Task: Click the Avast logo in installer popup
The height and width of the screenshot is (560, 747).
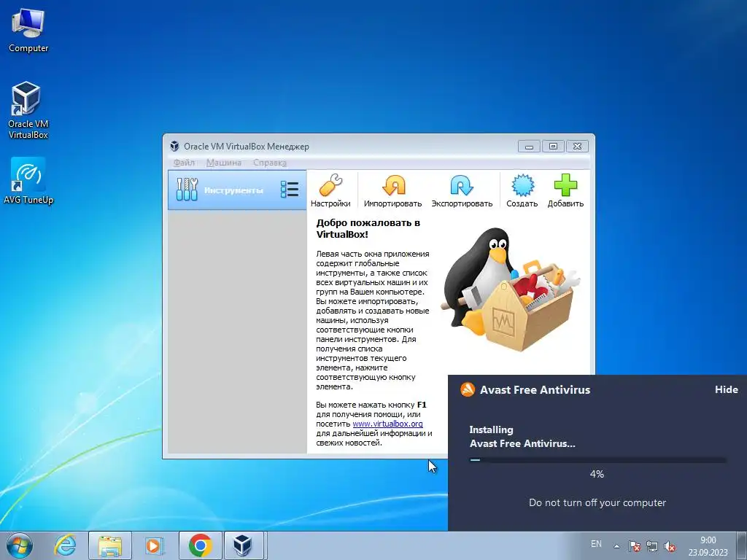Action: tap(468, 389)
